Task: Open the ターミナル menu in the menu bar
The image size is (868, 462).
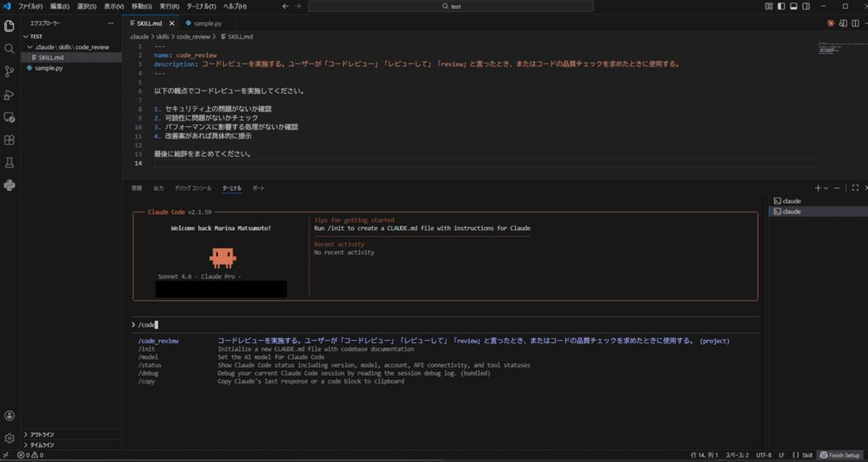Action: coord(201,6)
